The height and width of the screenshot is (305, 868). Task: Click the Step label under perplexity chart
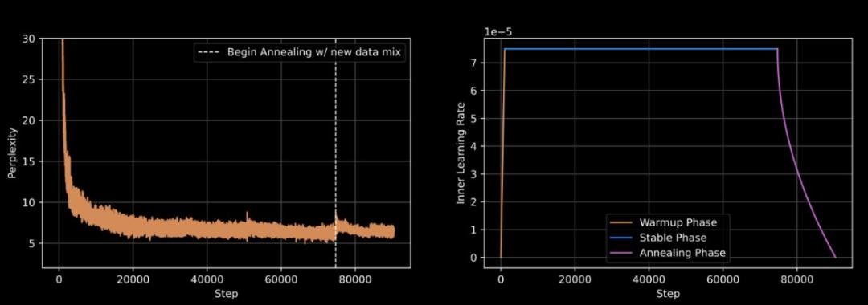pyautogui.click(x=226, y=294)
